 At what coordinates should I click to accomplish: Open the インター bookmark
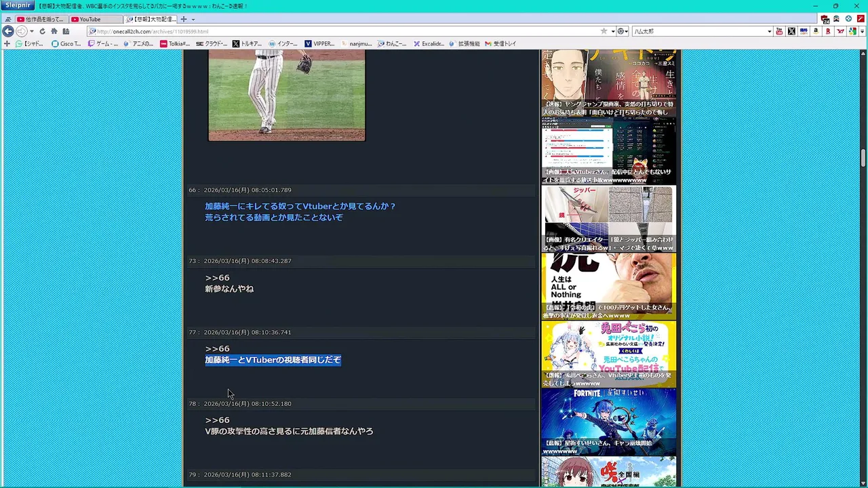click(x=283, y=43)
